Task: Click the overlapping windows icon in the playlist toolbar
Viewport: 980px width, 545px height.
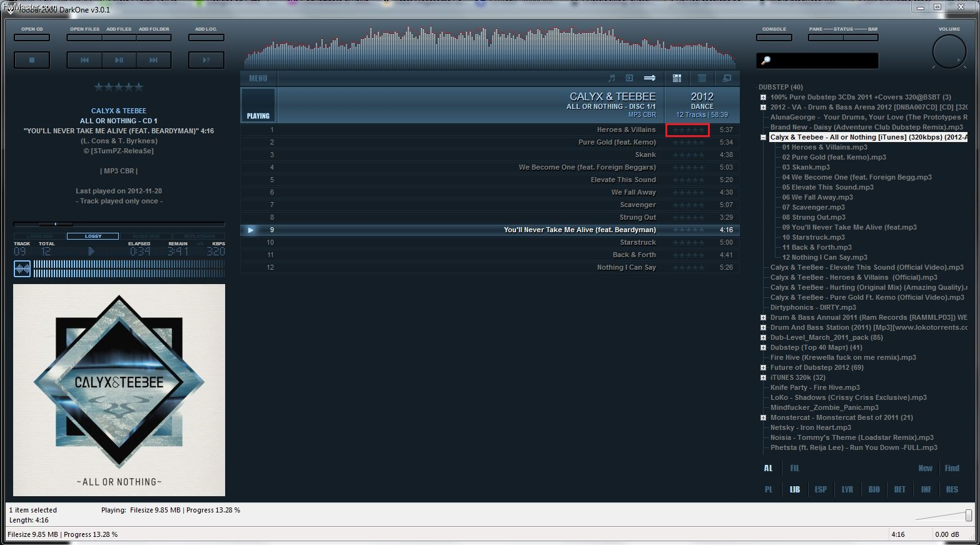Action: tap(727, 78)
